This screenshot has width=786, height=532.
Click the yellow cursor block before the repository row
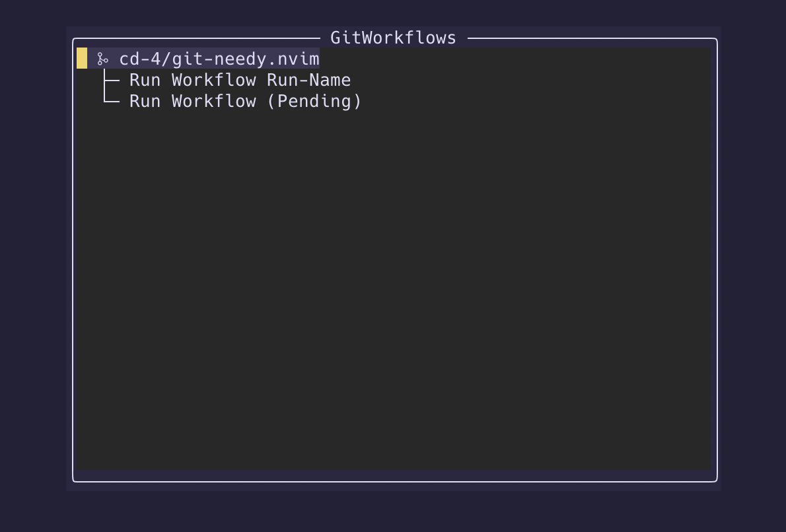tap(82, 58)
